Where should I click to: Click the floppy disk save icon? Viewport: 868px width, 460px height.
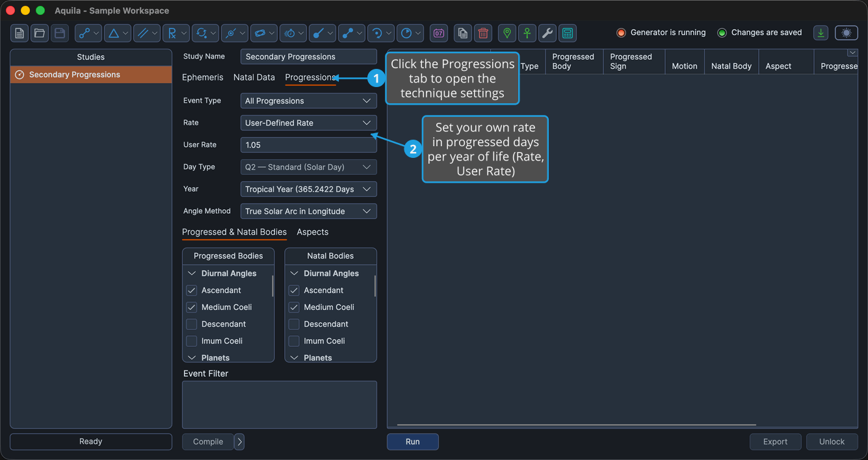[x=60, y=33]
